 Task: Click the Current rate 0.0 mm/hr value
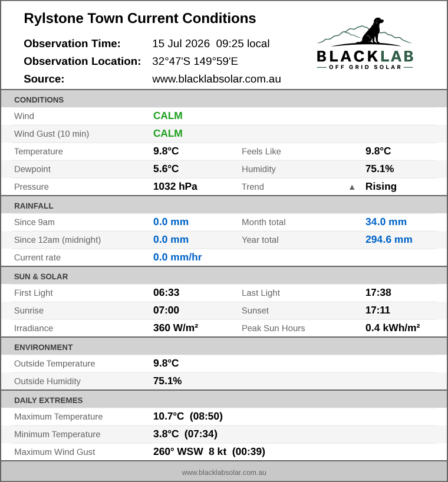tap(177, 257)
